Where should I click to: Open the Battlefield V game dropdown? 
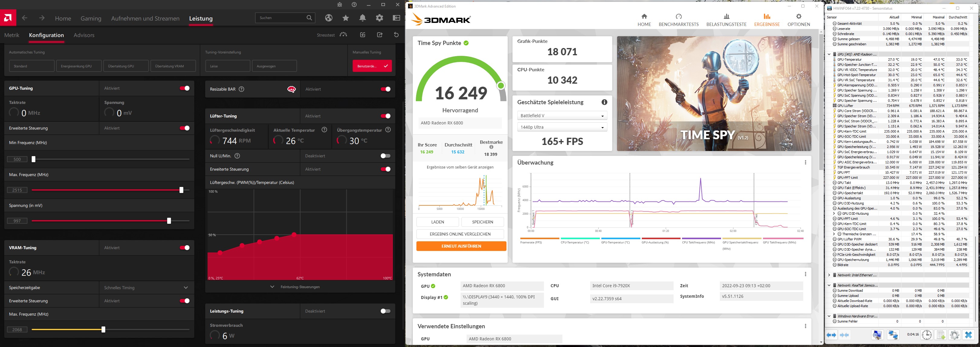coord(562,116)
